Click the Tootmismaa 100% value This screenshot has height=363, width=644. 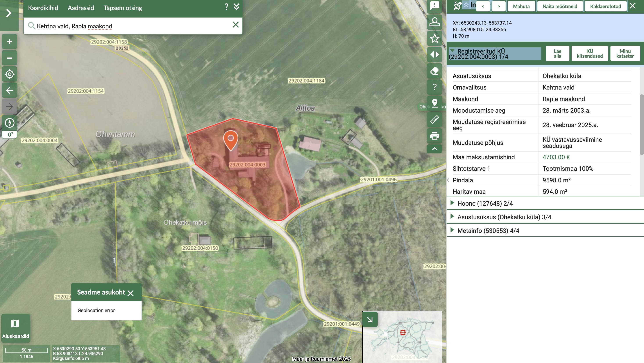[x=568, y=169]
